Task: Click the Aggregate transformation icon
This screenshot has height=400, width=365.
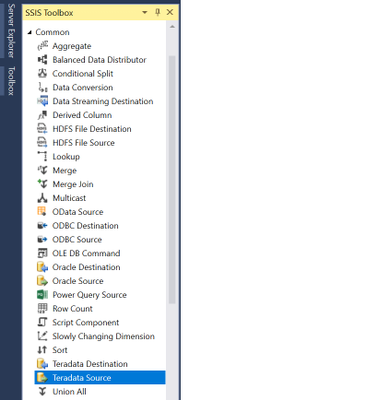Action: (42, 46)
